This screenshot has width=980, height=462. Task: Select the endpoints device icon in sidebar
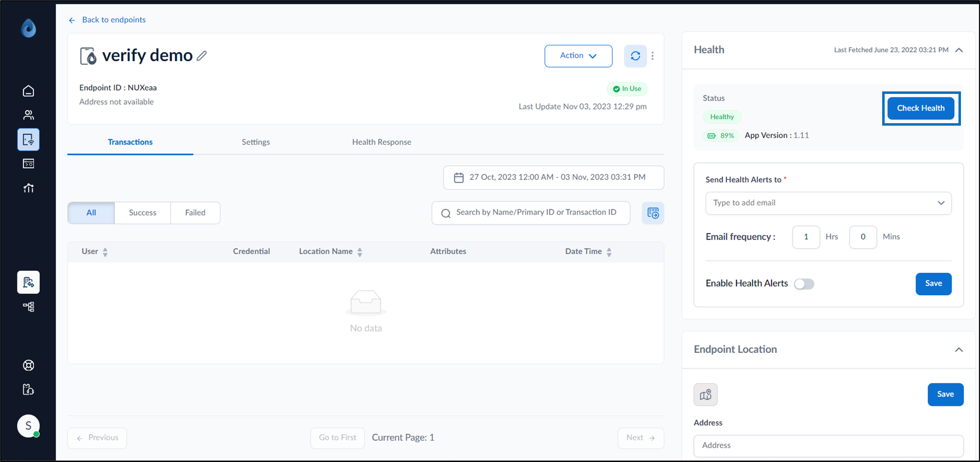pyautogui.click(x=28, y=139)
